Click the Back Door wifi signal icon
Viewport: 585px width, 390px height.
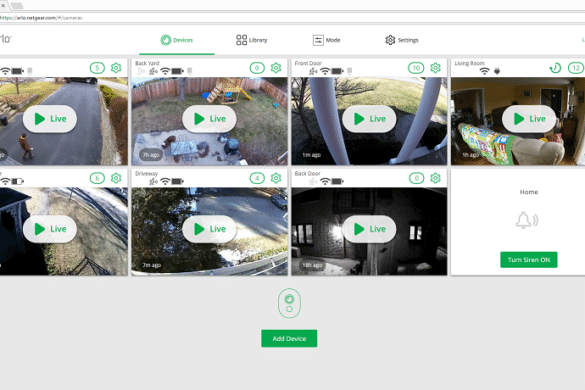pos(325,181)
